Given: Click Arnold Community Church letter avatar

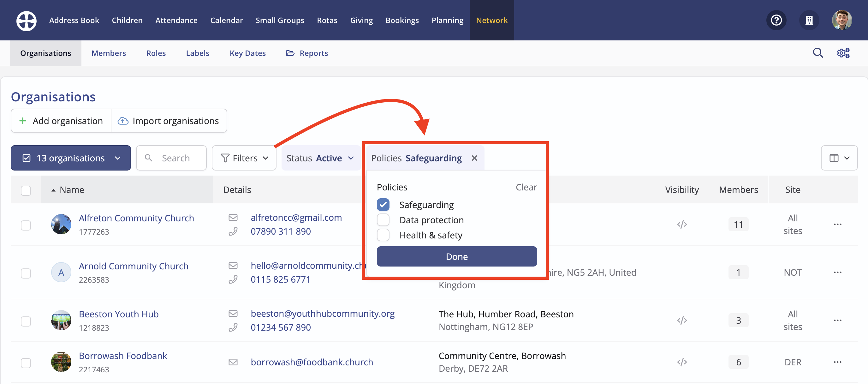Looking at the screenshot, I should pyautogui.click(x=61, y=273).
